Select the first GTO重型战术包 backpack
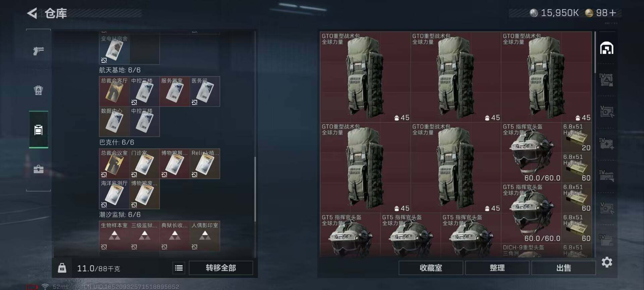This screenshot has height=290, width=644. coord(365,77)
